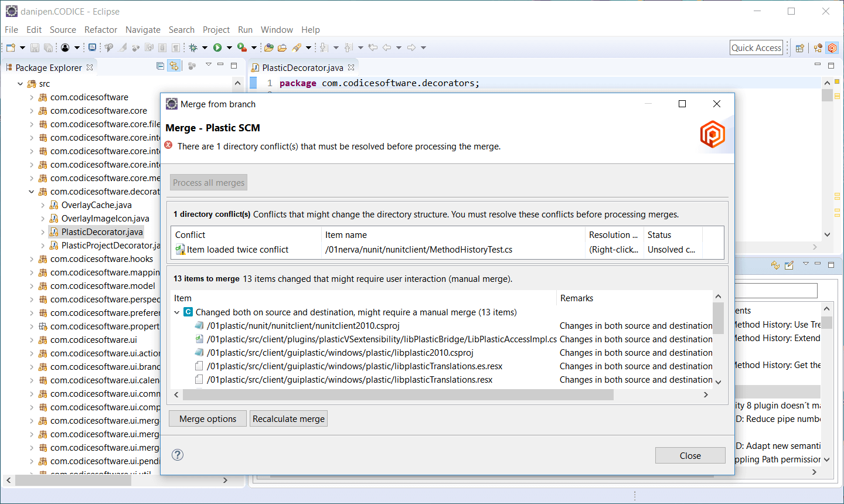This screenshot has height=504, width=844.
Task: Switch to the Plastic SCM perspective icon
Action: tap(832, 48)
